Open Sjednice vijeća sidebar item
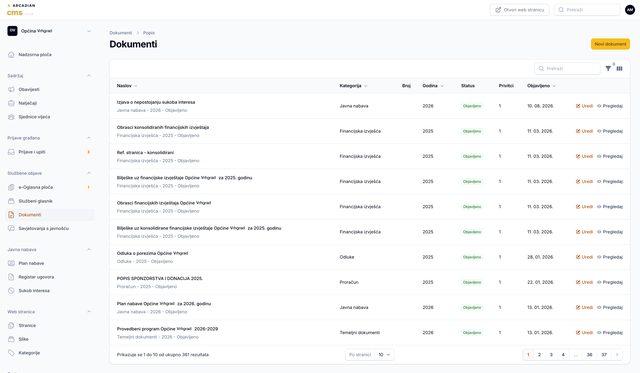The image size is (640, 373). coord(34,117)
